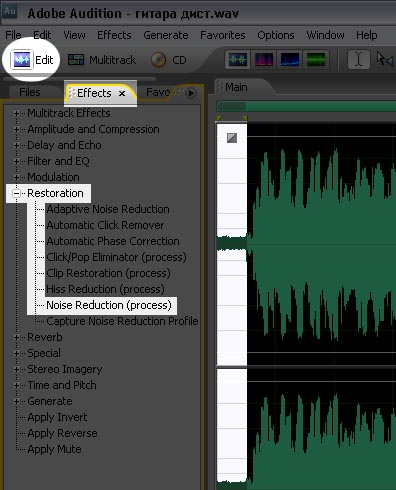Expand Amplitude and Compression group

coord(16,129)
